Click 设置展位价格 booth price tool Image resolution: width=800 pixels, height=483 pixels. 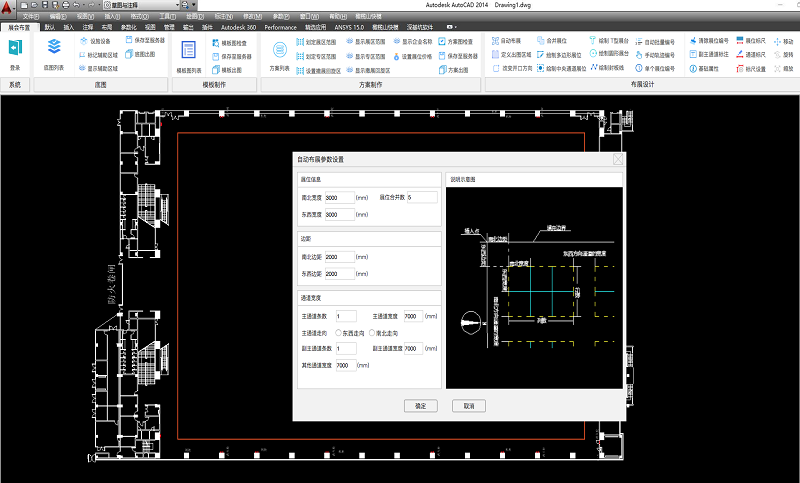pos(413,57)
